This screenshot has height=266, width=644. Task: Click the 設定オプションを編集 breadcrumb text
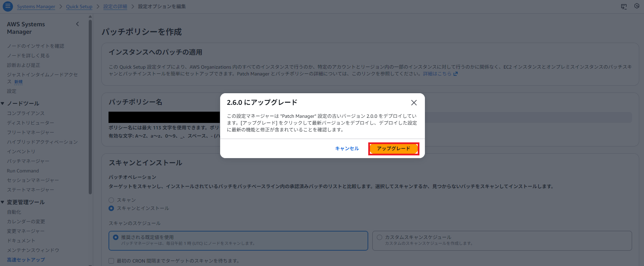(162, 6)
